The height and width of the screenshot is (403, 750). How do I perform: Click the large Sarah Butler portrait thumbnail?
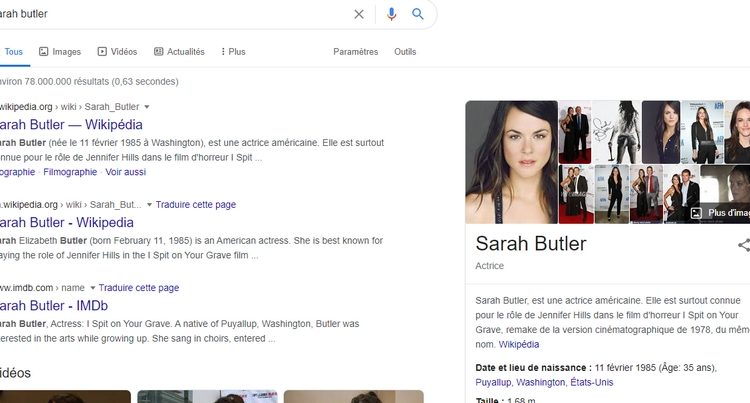[511, 162]
